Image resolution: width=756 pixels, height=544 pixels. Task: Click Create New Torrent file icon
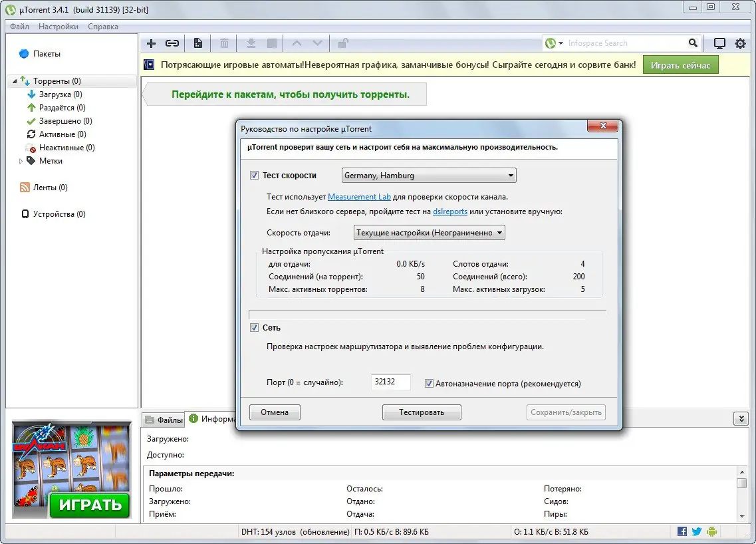[x=198, y=43]
